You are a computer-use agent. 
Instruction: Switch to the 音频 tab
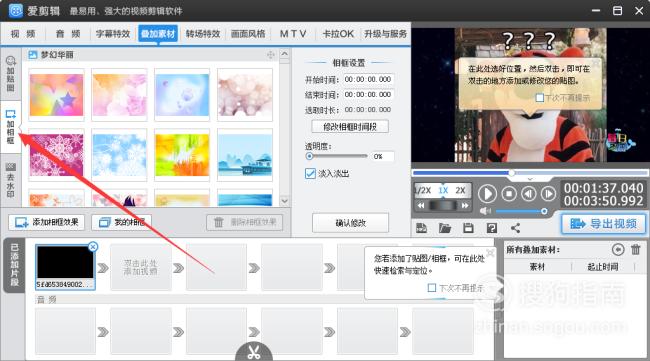tap(68, 34)
